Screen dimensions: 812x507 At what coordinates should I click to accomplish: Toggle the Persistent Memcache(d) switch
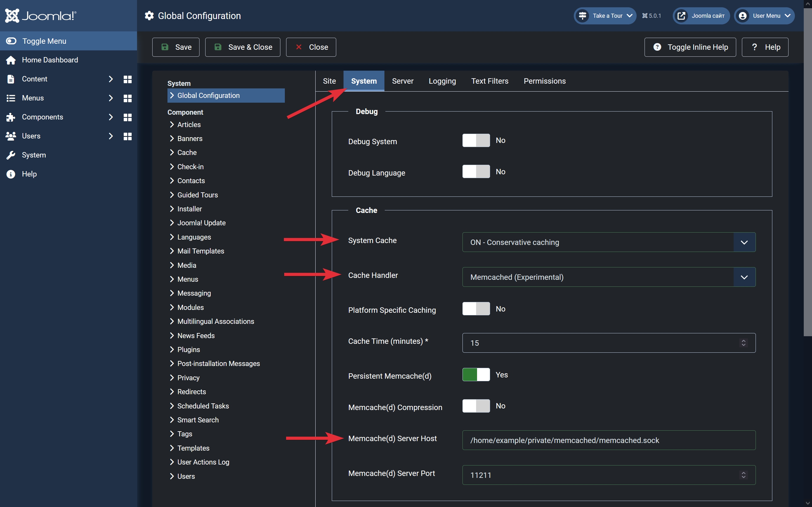pos(476,375)
